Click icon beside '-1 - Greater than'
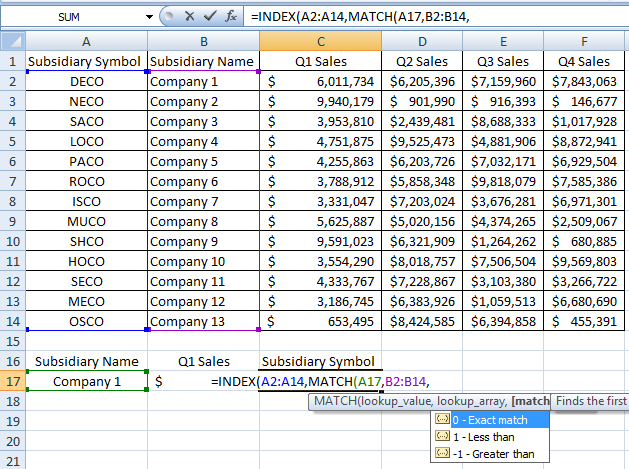Viewport: 629px width, 469px height. tap(442, 453)
